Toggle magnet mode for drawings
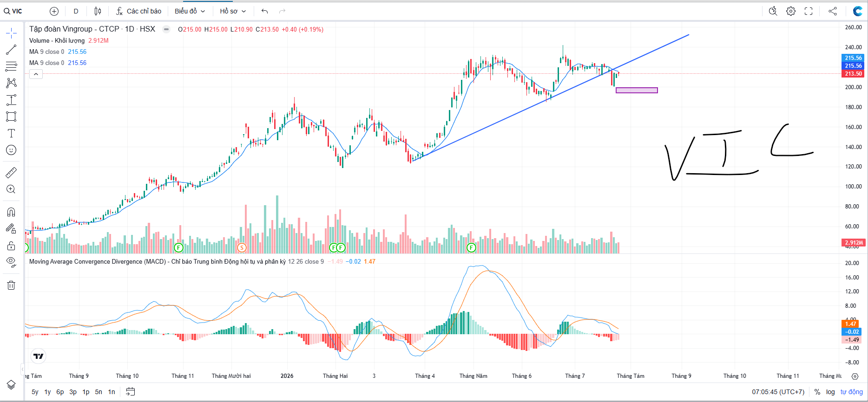Screen dimensions: 868x402 tap(11, 212)
